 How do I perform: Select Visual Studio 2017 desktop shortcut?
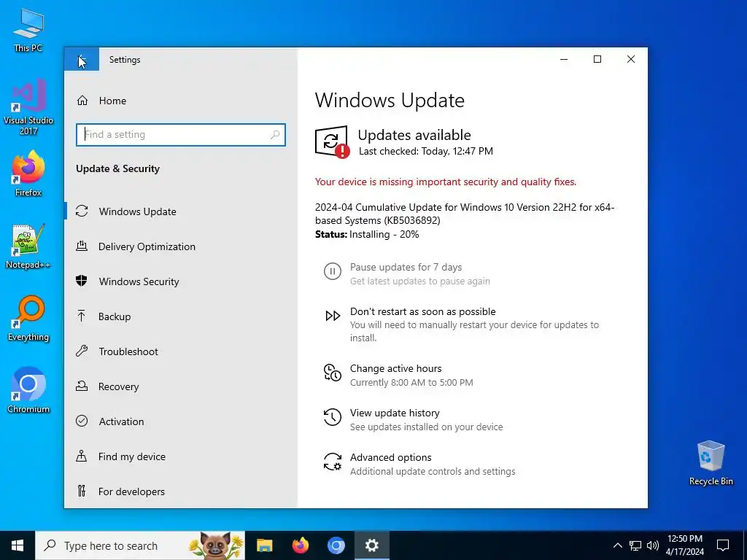(x=28, y=107)
